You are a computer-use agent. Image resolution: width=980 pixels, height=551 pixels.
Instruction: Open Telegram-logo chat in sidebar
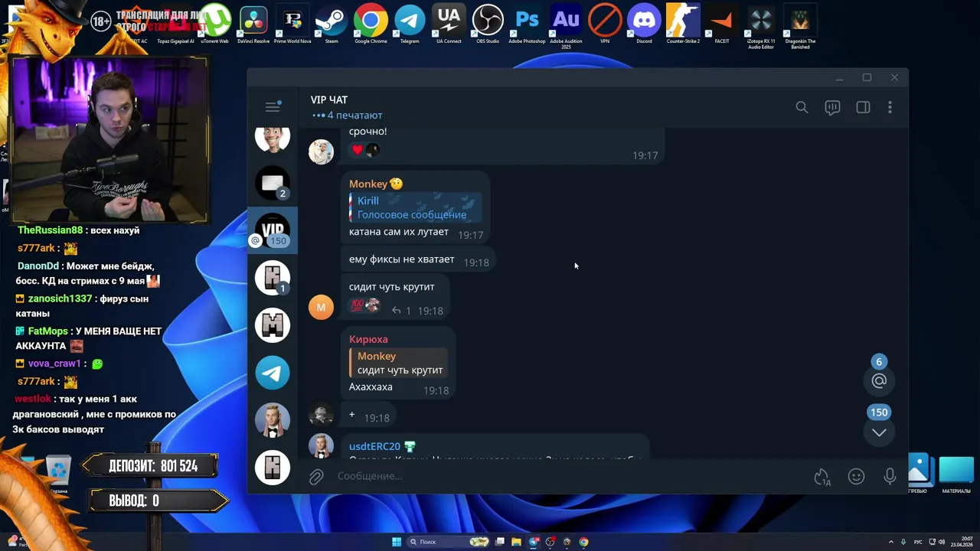(273, 373)
